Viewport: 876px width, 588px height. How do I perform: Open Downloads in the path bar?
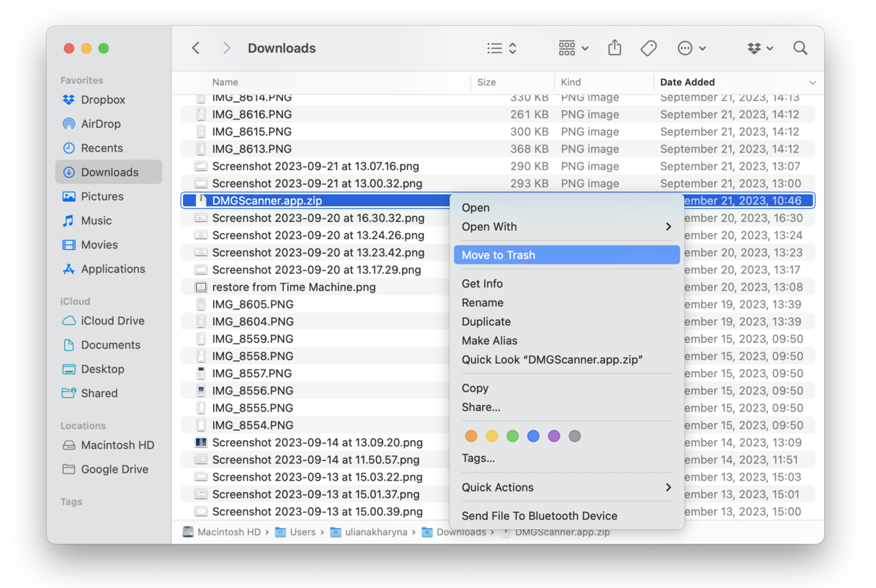[x=461, y=532]
